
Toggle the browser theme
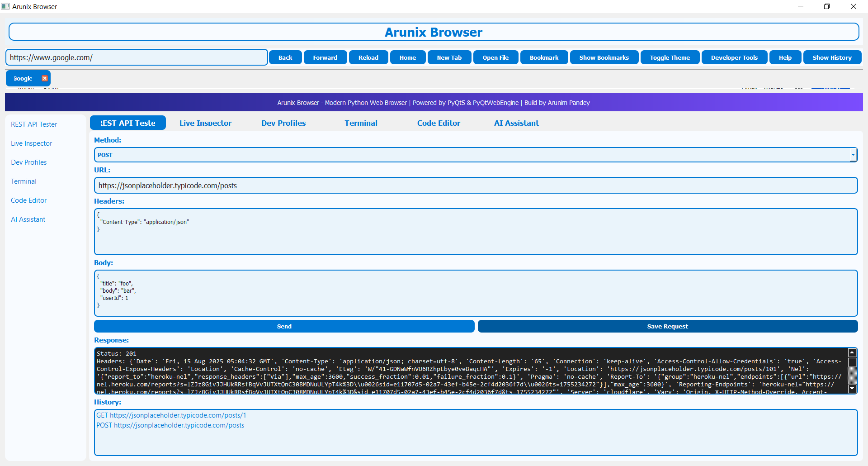pyautogui.click(x=670, y=57)
